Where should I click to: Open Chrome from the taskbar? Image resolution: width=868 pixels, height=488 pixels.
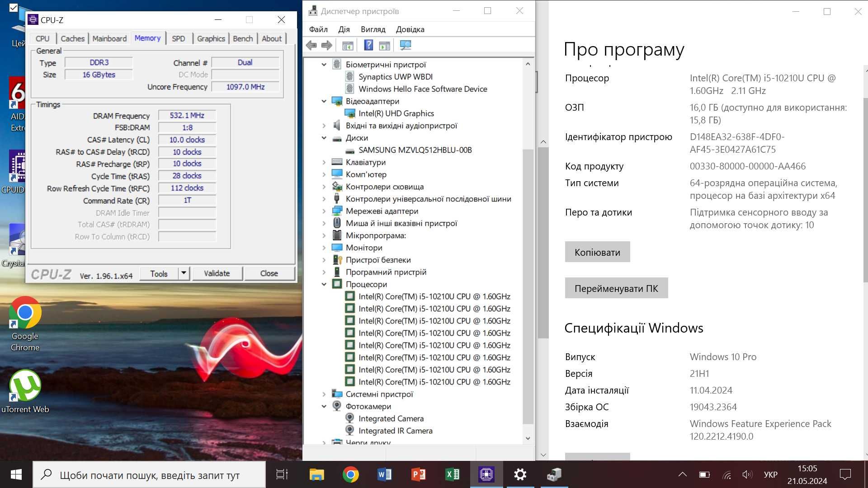click(351, 474)
